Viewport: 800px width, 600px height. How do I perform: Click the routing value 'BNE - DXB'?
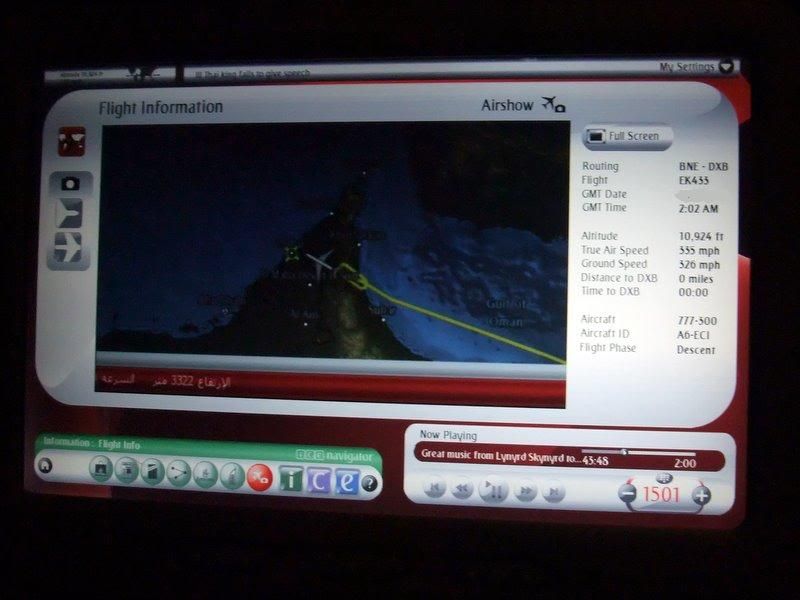click(x=703, y=167)
